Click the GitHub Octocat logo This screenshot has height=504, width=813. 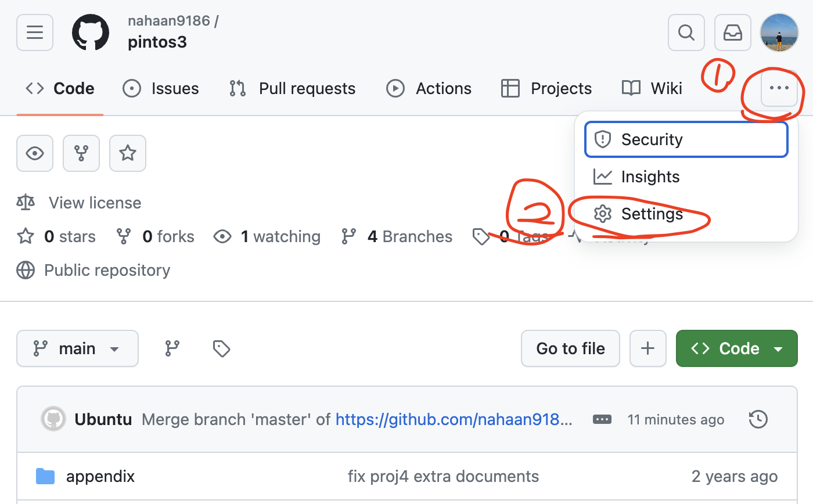[x=91, y=33]
